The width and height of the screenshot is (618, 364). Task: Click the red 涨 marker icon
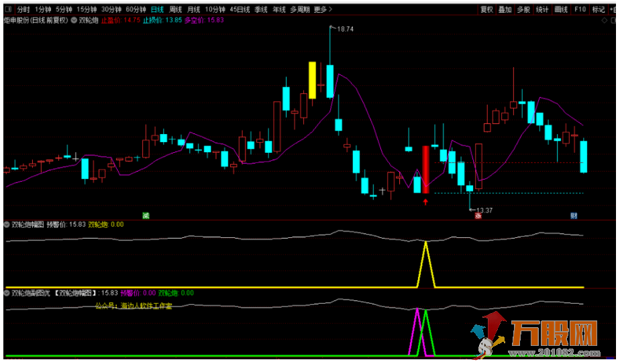coord(478,216)
